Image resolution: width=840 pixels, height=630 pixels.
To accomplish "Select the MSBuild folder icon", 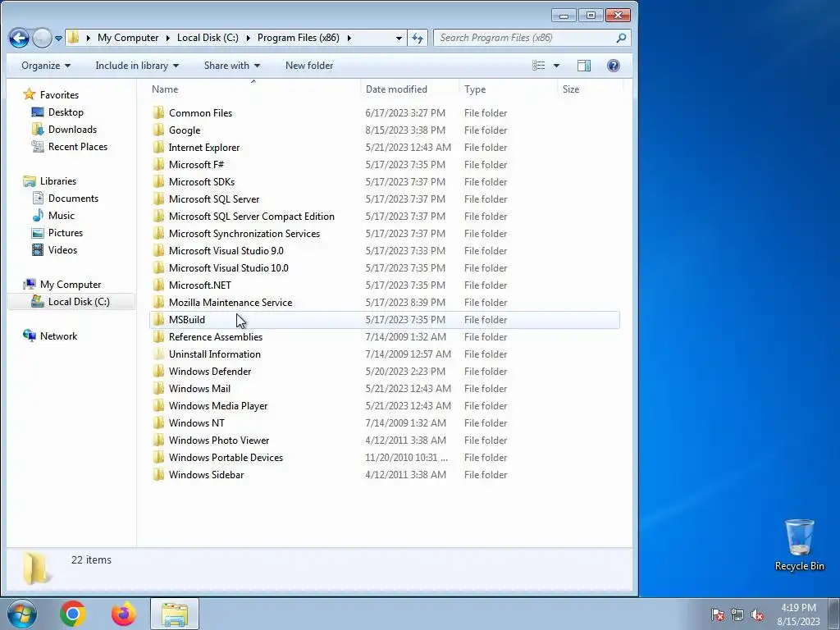I will (158, 319).
